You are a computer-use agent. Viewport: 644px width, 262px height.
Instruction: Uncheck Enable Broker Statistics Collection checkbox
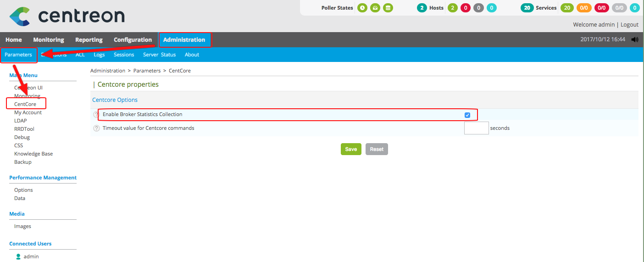pos(467,115)
